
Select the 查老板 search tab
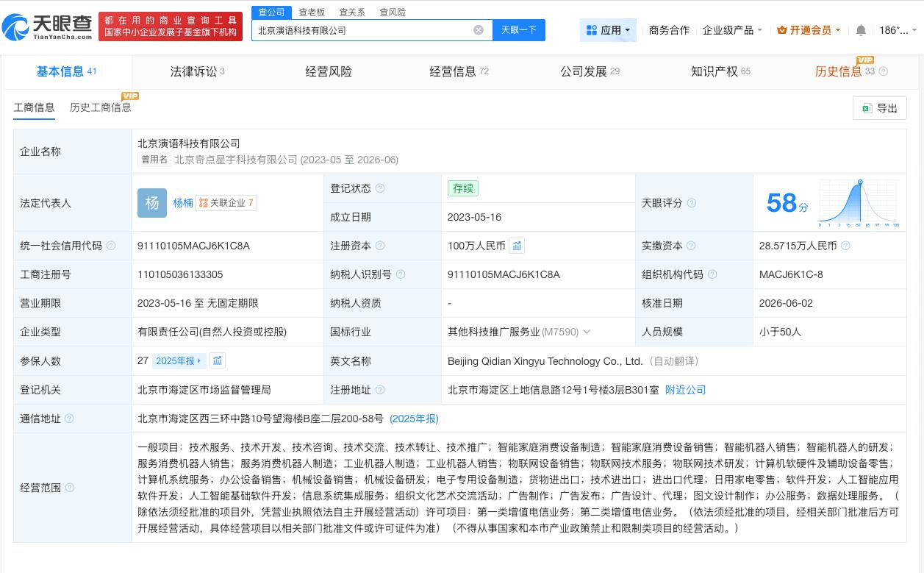(x=312, y=13)
